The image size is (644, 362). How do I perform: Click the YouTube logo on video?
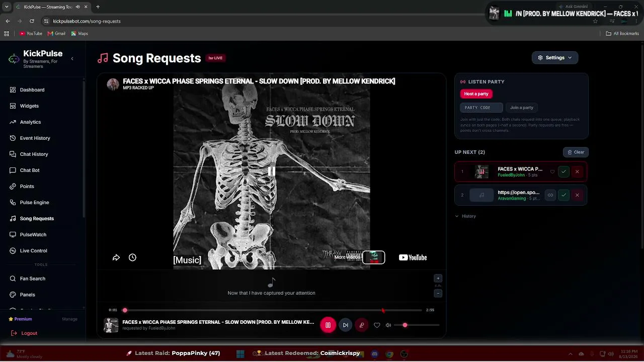click(413, 257)
